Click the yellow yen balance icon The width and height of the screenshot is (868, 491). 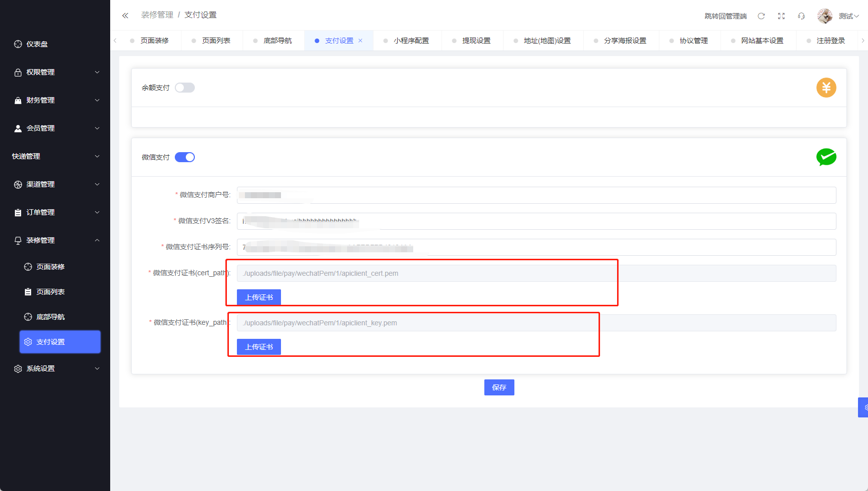(826, 88)
